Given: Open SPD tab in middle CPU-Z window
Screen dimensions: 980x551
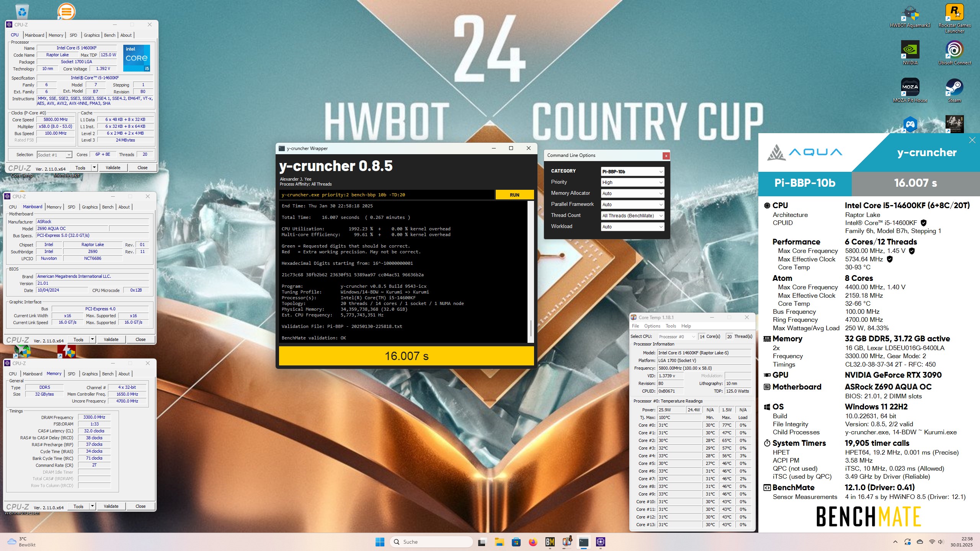Looking at the screenshot, I should (x=72, y=207).
